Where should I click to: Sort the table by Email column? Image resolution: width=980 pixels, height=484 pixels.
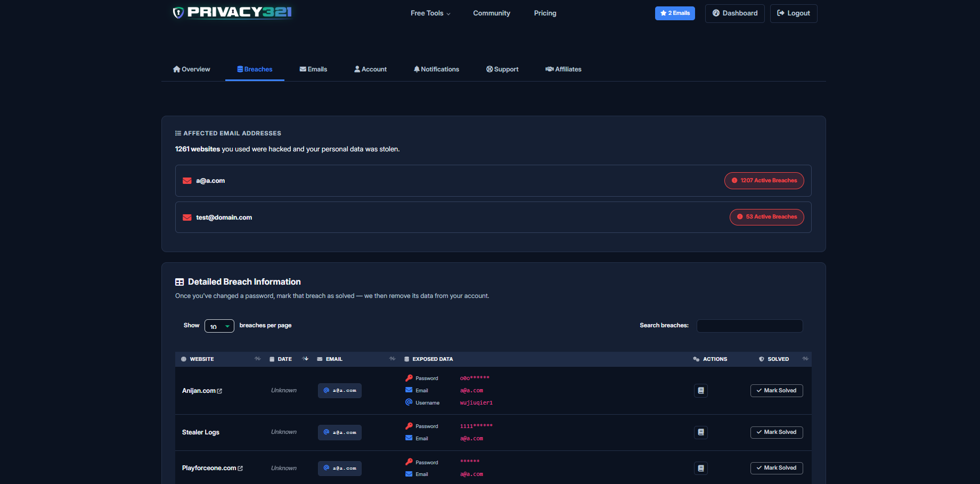(356, 359)
